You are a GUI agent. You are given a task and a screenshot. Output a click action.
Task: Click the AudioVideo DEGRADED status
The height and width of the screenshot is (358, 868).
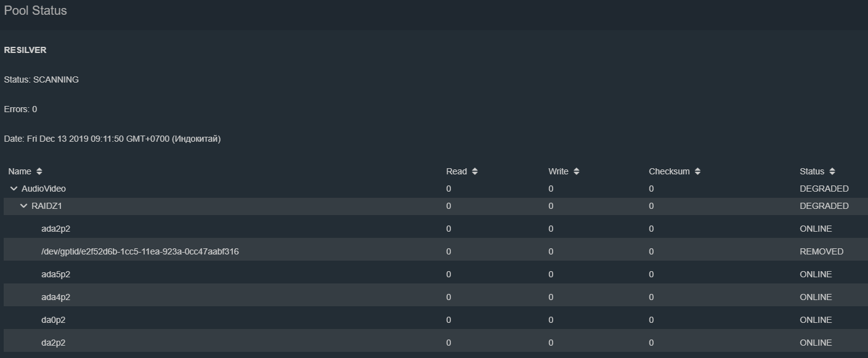point(824,189)
